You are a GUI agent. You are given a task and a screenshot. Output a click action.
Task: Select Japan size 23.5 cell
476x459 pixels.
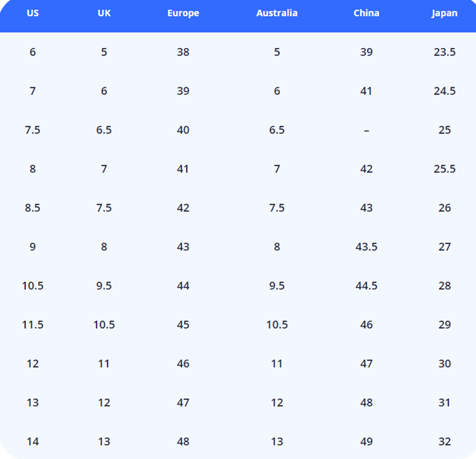[444, 52]
